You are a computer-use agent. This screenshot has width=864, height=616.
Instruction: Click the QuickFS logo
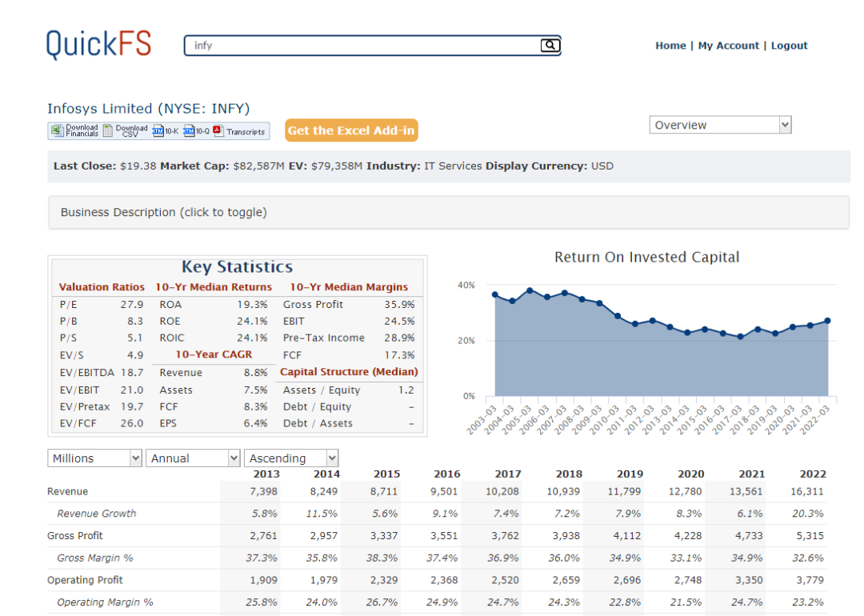[98, 43]
